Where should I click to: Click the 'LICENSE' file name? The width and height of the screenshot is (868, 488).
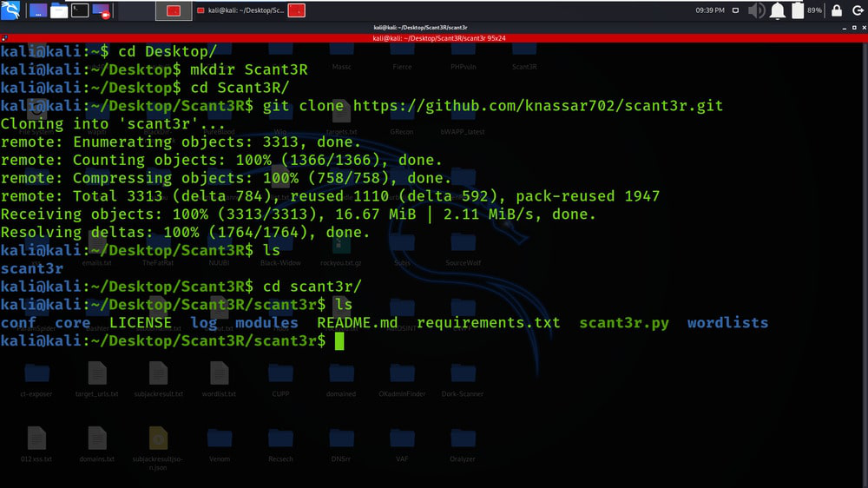[140, 323]
